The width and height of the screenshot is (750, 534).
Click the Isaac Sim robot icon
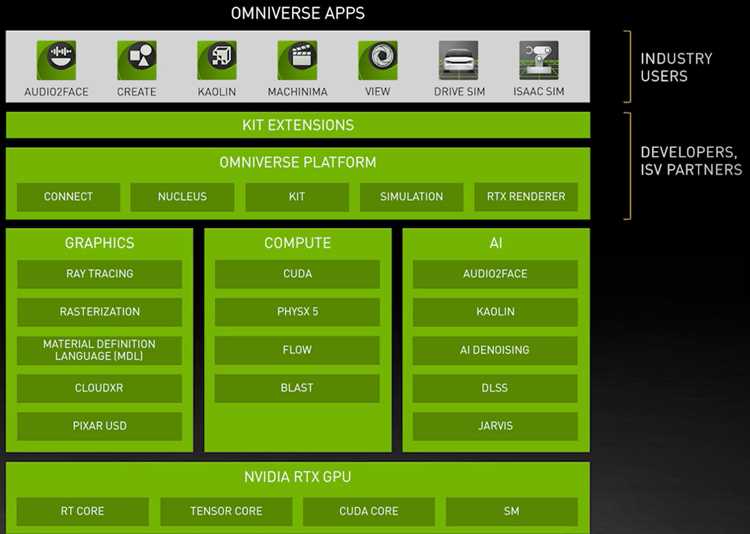coord(539,60)
